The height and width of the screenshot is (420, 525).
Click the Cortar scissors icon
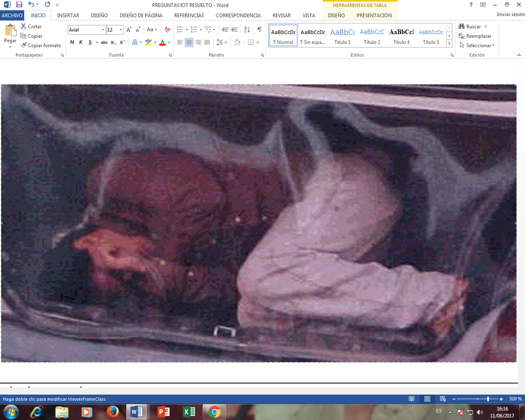click(x=24, y=26)
